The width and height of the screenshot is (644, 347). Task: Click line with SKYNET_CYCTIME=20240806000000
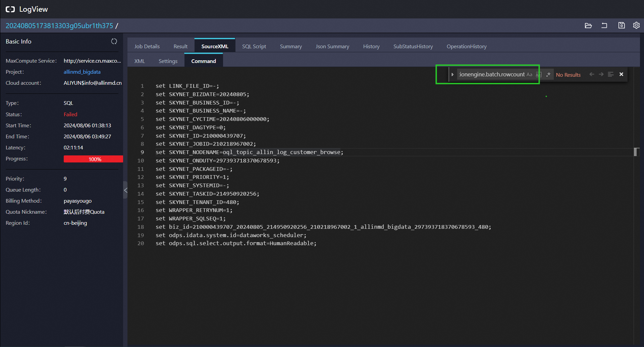click(x=212, y=119)
